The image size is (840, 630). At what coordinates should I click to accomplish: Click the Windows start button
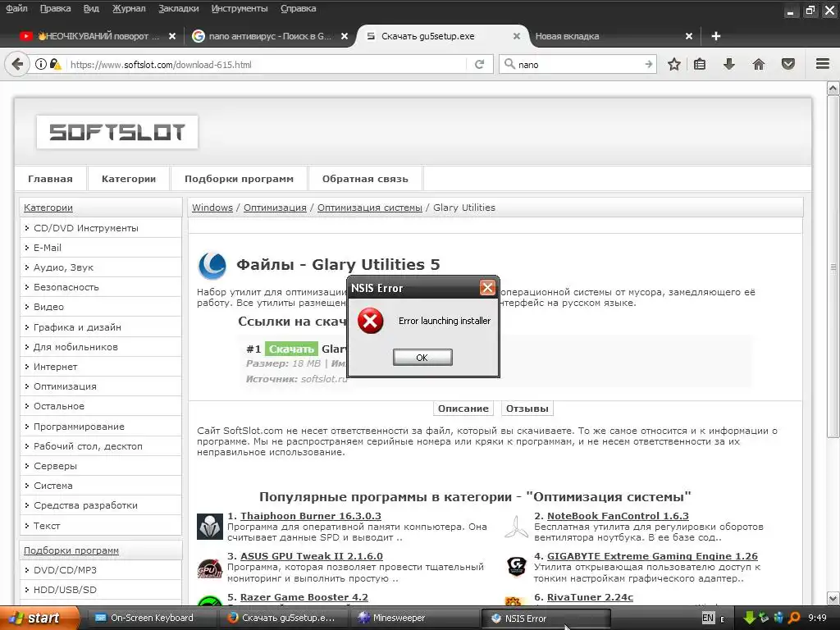point(39,618)
